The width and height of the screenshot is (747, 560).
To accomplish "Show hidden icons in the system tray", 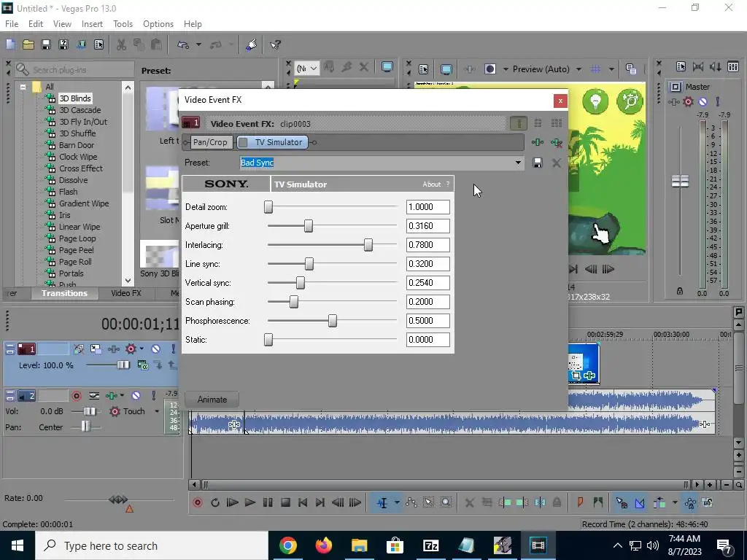I will tap(617, 545).
